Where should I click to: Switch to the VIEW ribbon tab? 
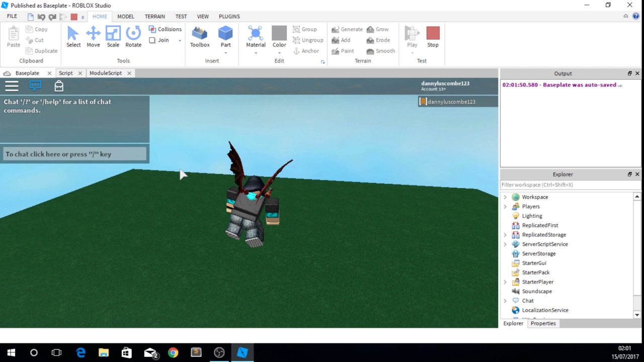[x=203, y=17]
